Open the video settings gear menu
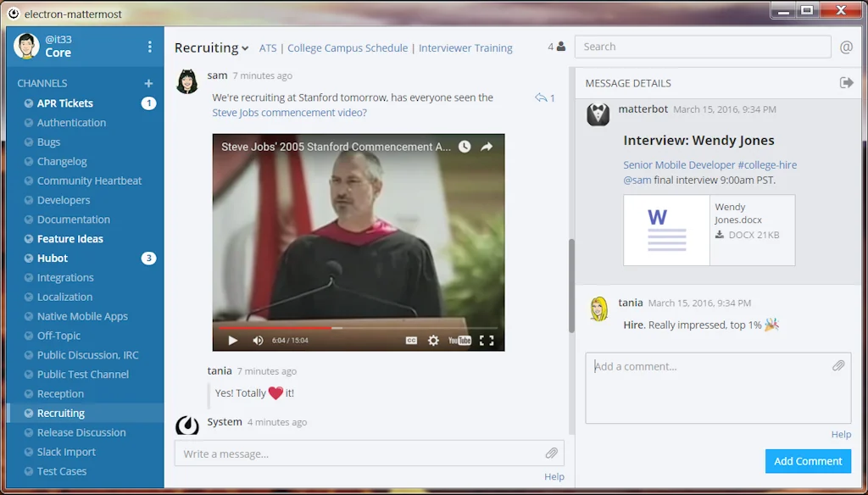Viewport: 868px width, 495px height. (432, 340)
